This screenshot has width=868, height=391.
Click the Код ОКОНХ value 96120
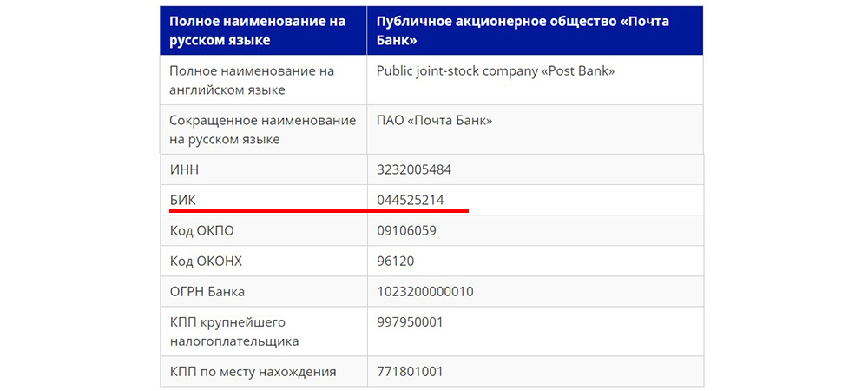pos(395,261)
